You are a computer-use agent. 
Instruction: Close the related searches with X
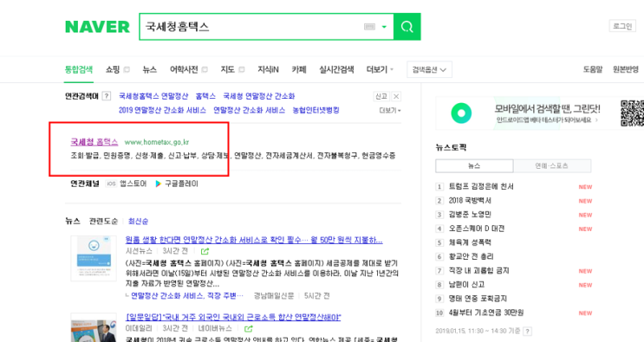coord(396,96)
